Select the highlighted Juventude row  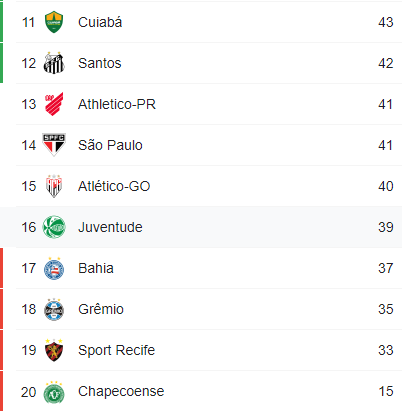[201, 227]
